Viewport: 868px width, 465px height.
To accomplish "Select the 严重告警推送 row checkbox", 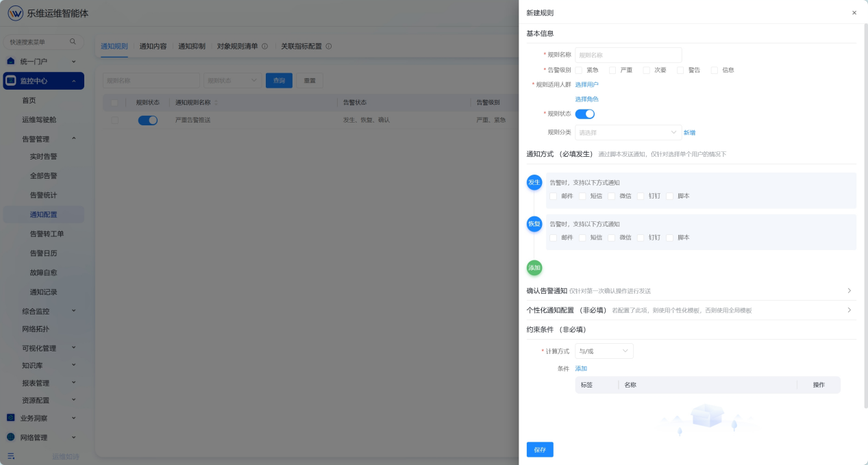I will click(115, 120).
